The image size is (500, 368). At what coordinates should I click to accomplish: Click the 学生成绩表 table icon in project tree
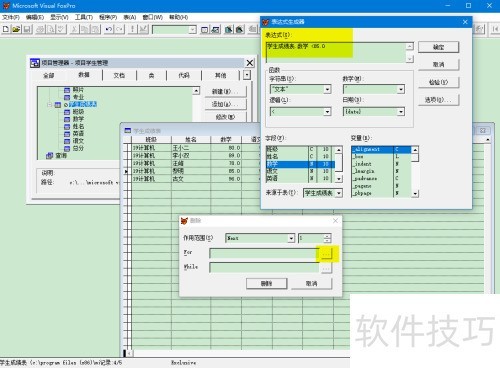pos(58,105)
